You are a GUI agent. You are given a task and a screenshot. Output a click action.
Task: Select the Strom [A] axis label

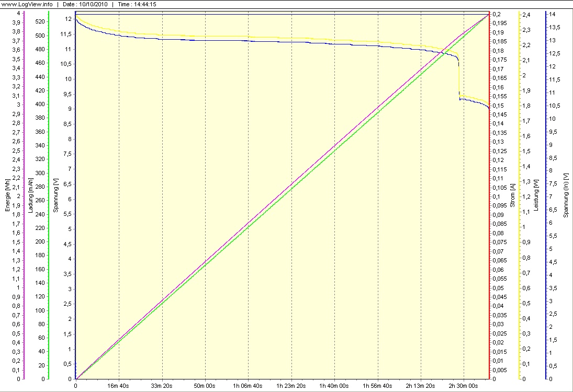512,195
